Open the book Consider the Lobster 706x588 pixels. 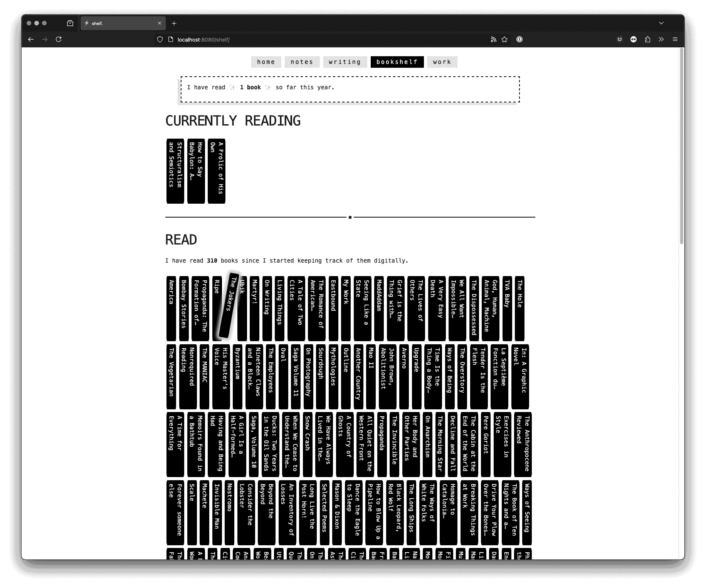point(246,513)
